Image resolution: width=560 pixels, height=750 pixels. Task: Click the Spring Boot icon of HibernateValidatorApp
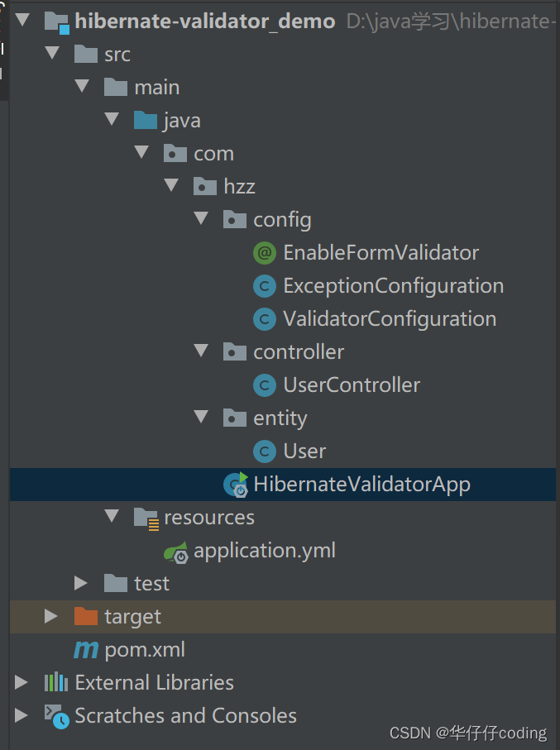point(235,485)
